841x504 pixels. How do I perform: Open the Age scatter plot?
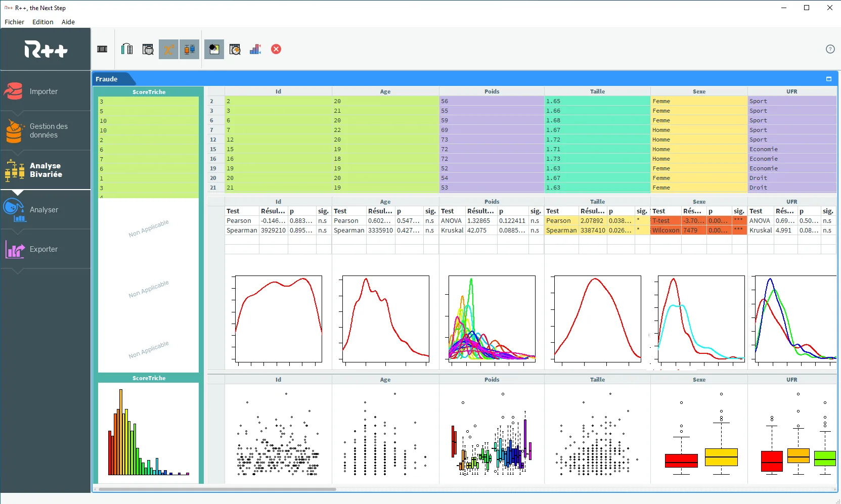tap(385, 434)
